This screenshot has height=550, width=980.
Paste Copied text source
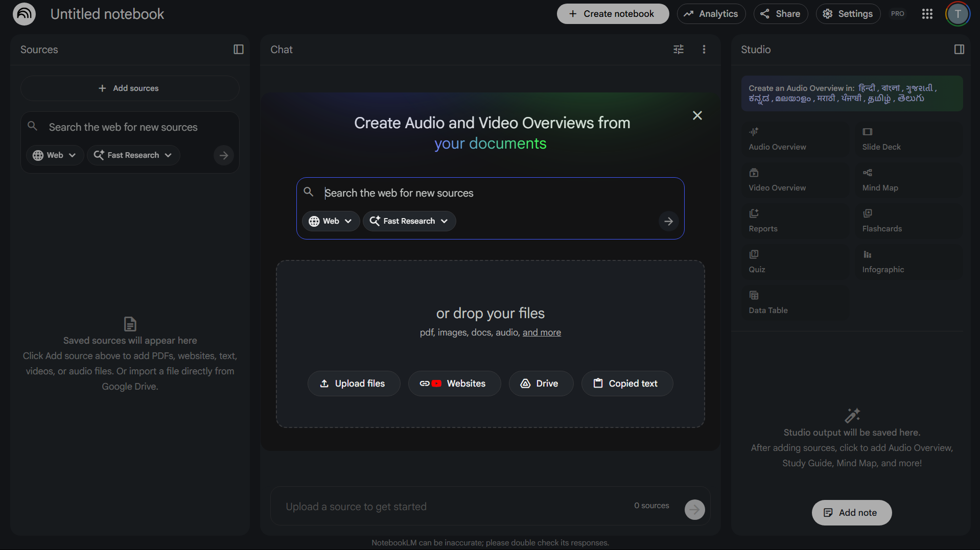pos(627,384)
